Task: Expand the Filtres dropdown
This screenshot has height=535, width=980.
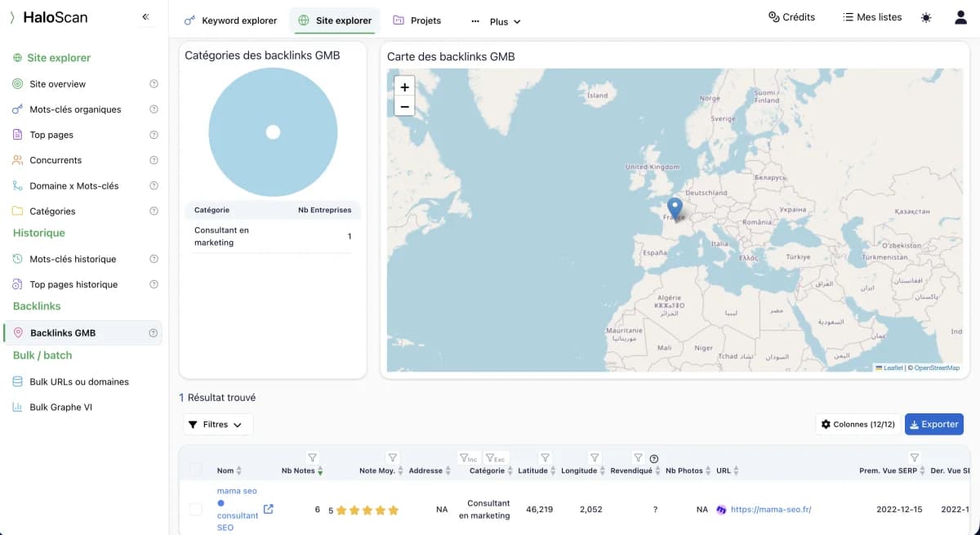Action: pyautogui.click(x=216, y=424)
